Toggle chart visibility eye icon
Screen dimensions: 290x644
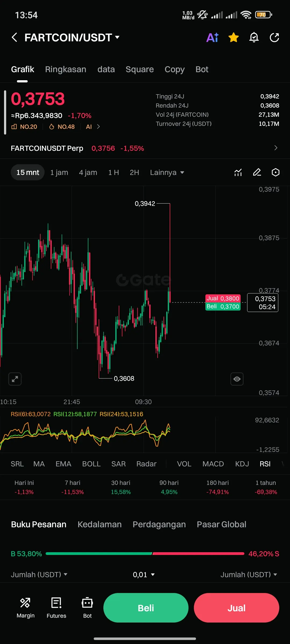237,379
